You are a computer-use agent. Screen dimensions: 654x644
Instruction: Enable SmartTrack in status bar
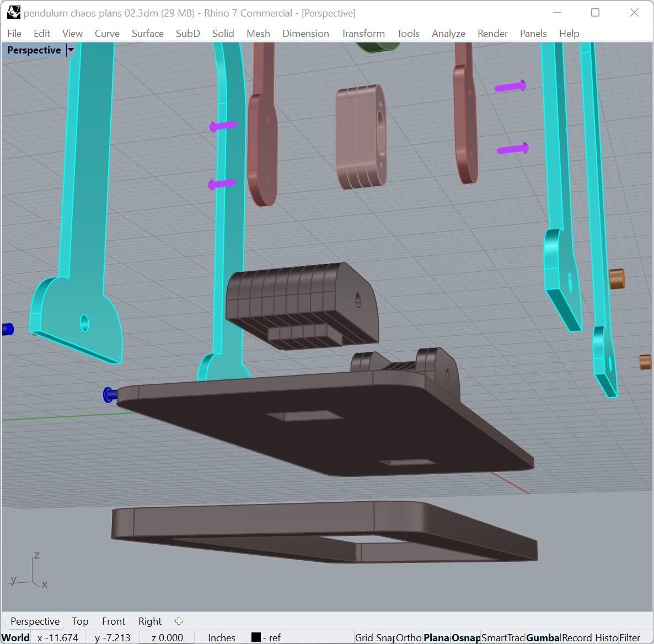click(x=502, y=637)
